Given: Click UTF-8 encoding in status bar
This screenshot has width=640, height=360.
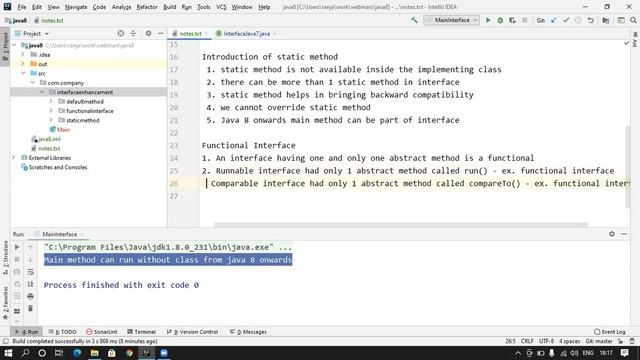Looking at the screenshot, I should pos(546,341).
